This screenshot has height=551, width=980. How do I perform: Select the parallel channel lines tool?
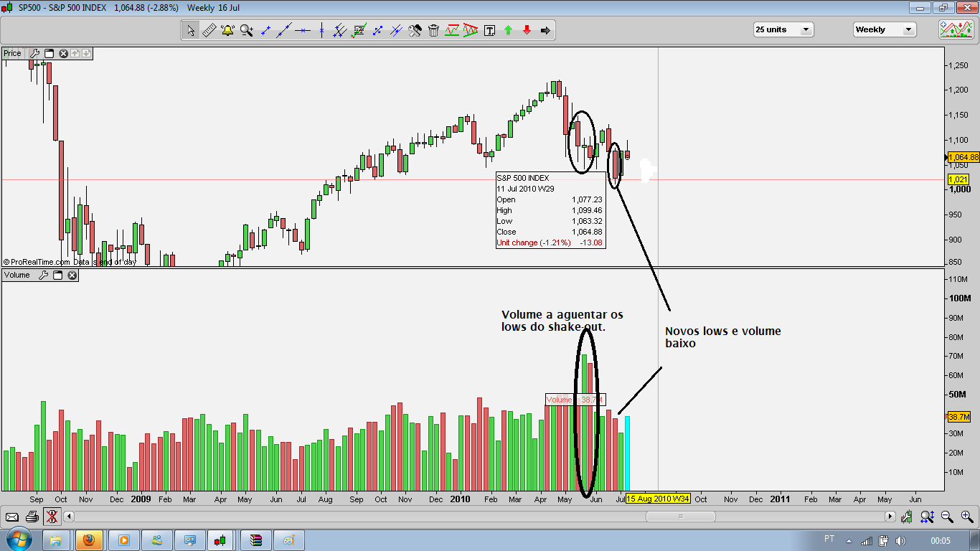[x=340, y=30]
